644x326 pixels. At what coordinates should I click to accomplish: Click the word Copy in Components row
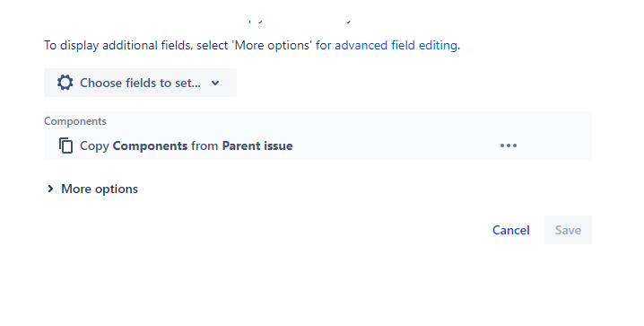click(94, 146)
